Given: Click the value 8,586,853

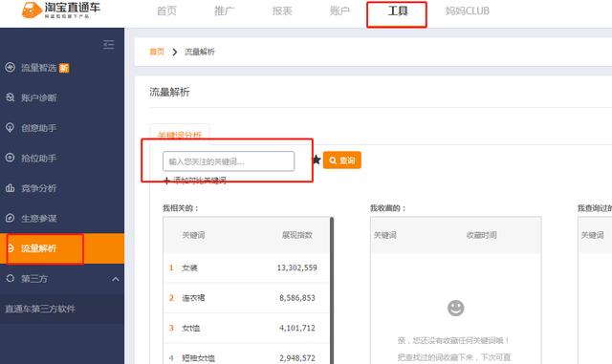Looking at the screenshot, I should tap(297, 298).
